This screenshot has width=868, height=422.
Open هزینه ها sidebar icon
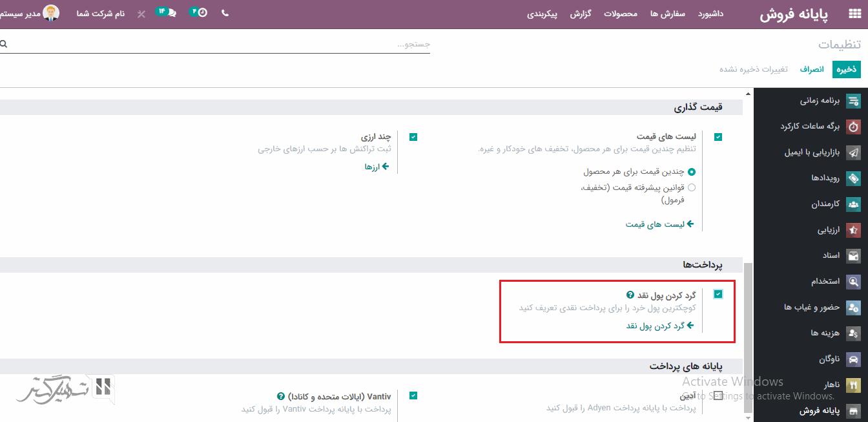[854, 333]
